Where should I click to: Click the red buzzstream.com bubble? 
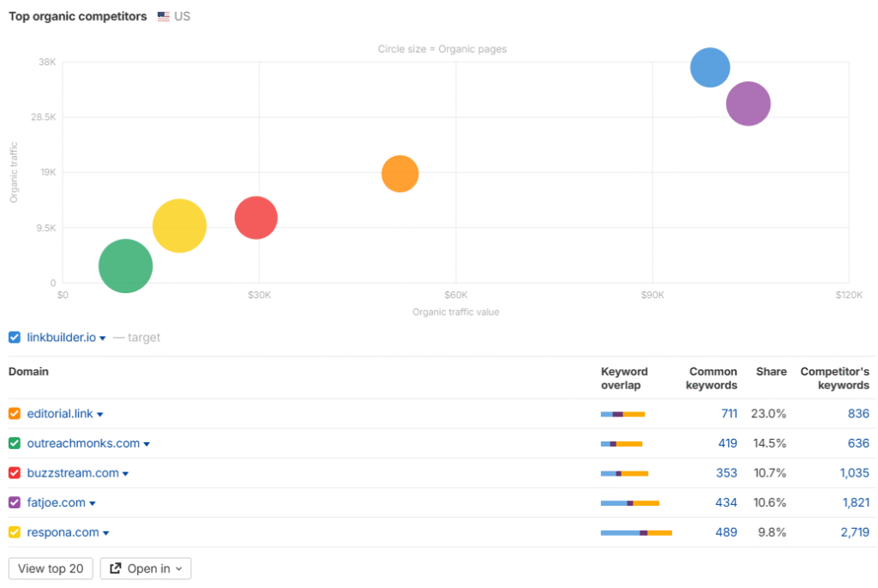tap(256, 218)
